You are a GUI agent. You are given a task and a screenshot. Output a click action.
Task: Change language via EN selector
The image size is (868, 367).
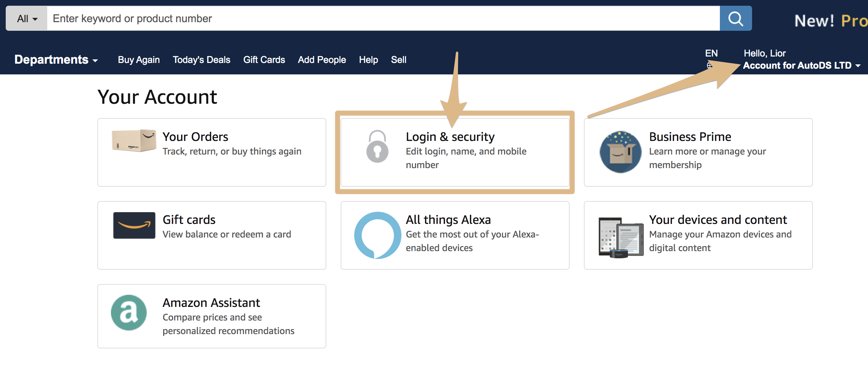[x=711, y=53]
